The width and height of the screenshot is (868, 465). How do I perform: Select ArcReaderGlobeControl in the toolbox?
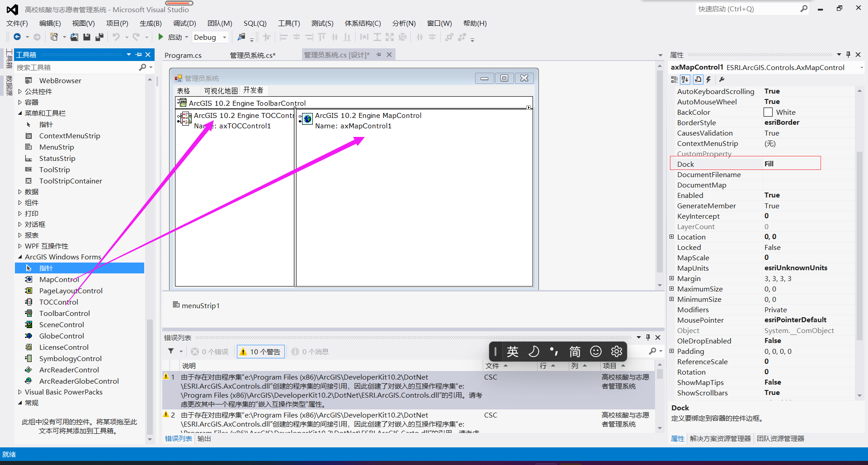point(80,381)
